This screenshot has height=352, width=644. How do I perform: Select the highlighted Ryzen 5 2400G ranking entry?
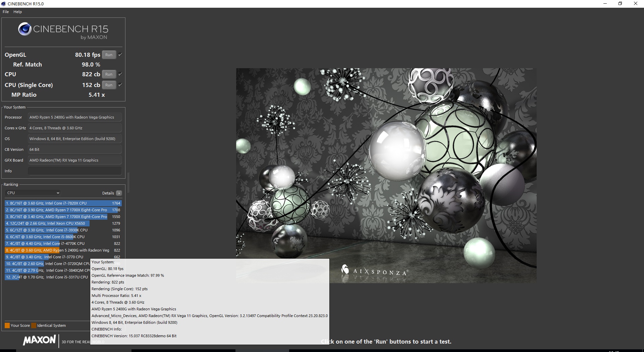tap(63, 250)
